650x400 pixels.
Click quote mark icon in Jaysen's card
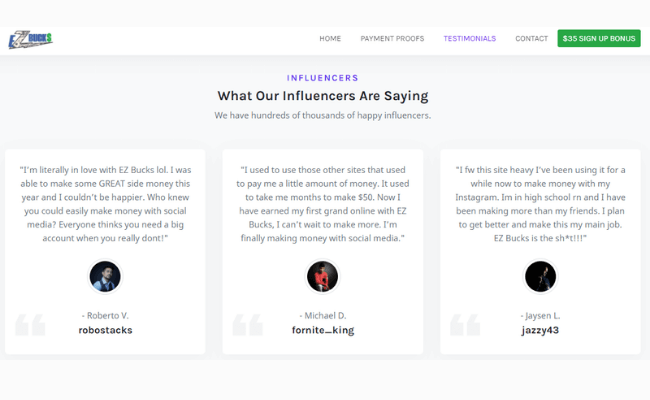[465, 325]
